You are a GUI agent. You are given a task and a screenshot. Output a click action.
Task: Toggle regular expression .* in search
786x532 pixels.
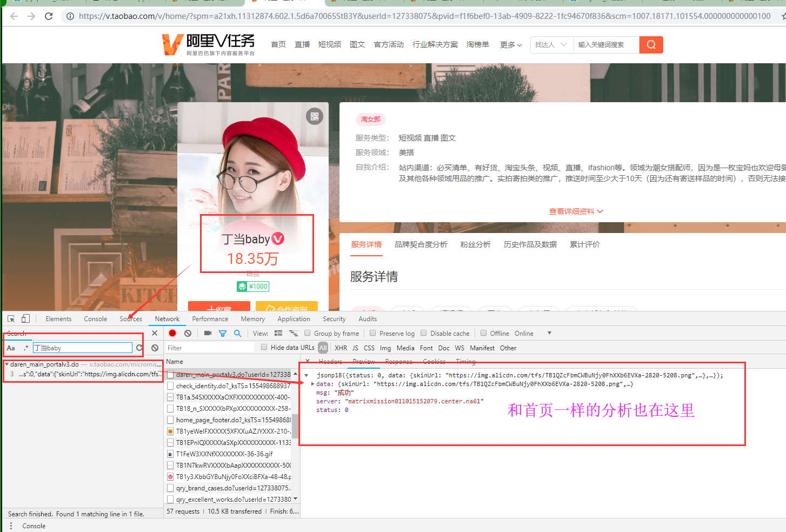click(25, 348)
